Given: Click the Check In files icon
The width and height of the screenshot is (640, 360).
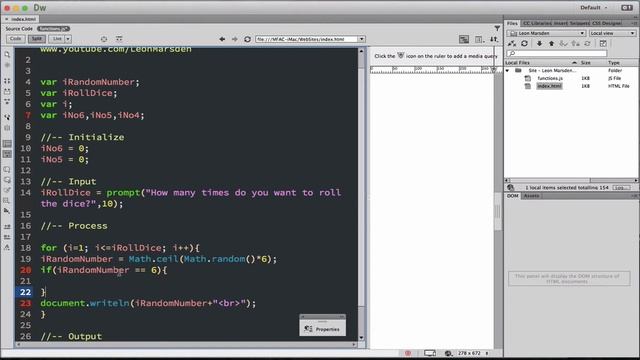Looking at the screenshot, I should [576, 44].
